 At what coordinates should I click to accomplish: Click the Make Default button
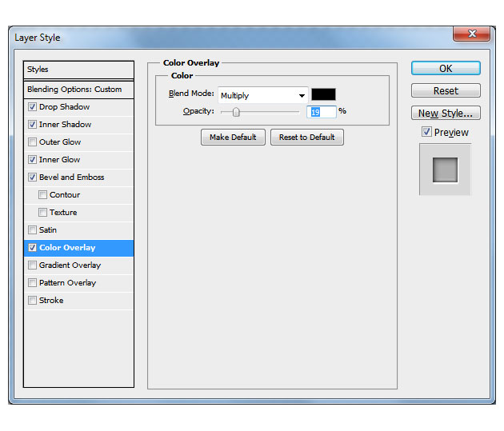tap(233, 138)
